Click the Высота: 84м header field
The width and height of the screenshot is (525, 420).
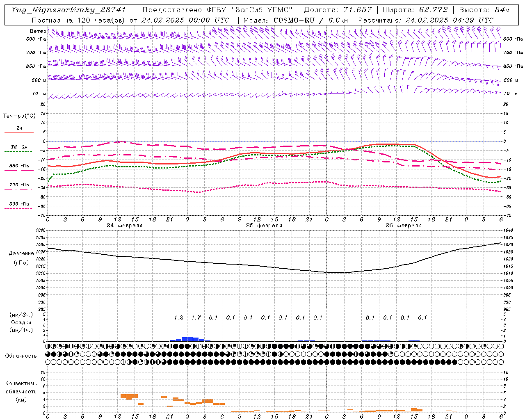[484, 10]
